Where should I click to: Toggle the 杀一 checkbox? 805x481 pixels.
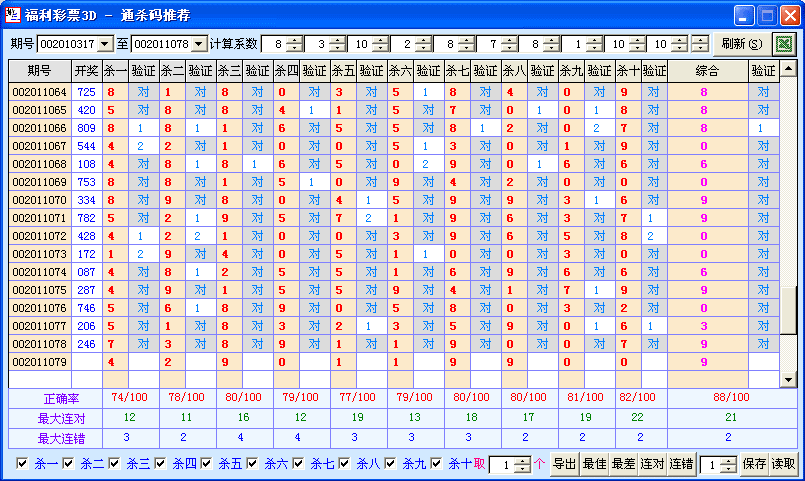pos(22,464)
